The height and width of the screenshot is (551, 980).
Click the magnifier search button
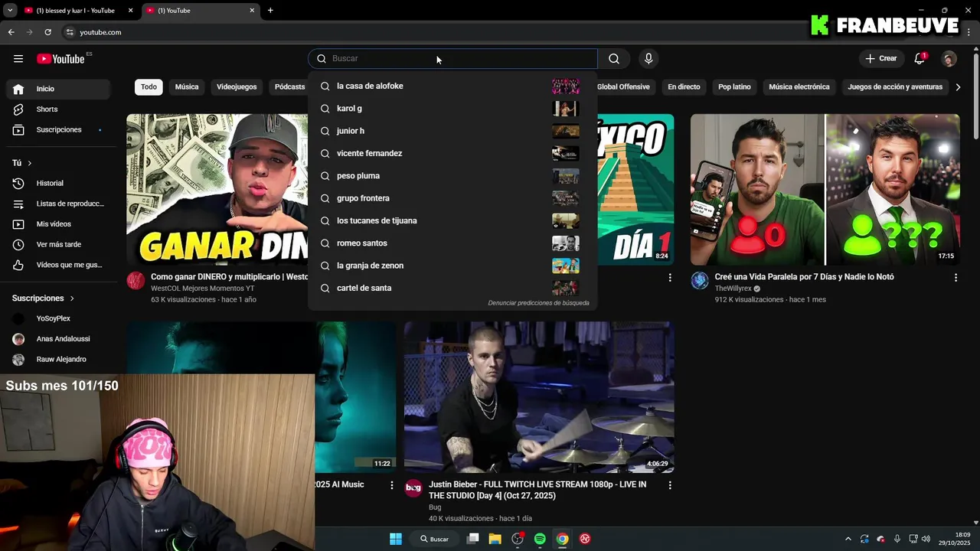(x=614, y=59)
